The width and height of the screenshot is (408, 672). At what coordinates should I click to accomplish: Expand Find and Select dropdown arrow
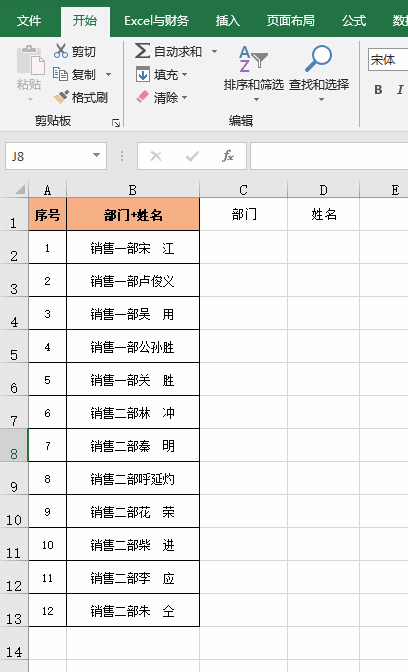point(321,100)
